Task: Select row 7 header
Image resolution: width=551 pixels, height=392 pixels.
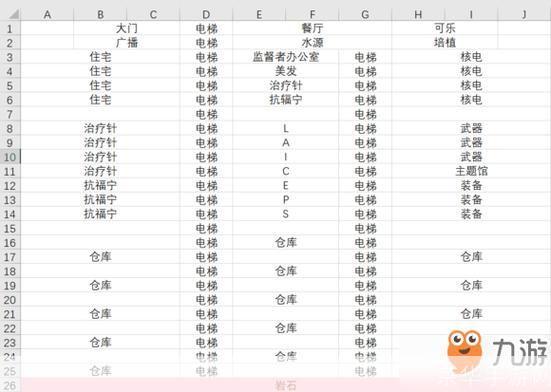Action: pyautogui.click(x=10, y=114)
